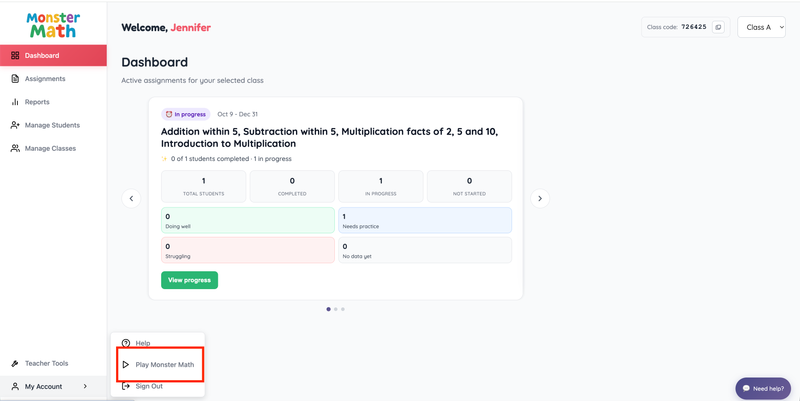The width and height of the screenshot is (800, 401).
Task: Go to previous assignment card arrow
Action: coord(131,198)
